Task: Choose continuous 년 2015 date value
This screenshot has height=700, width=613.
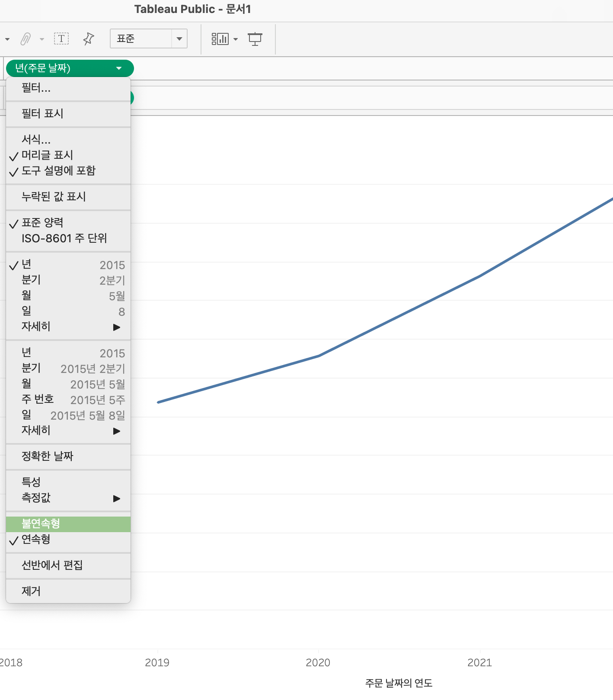Action: (x=68, y=353)
